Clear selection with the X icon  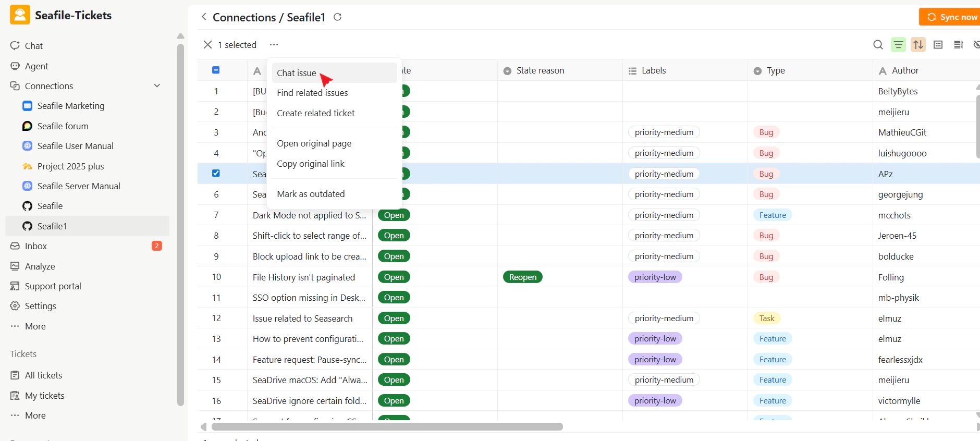207,45
